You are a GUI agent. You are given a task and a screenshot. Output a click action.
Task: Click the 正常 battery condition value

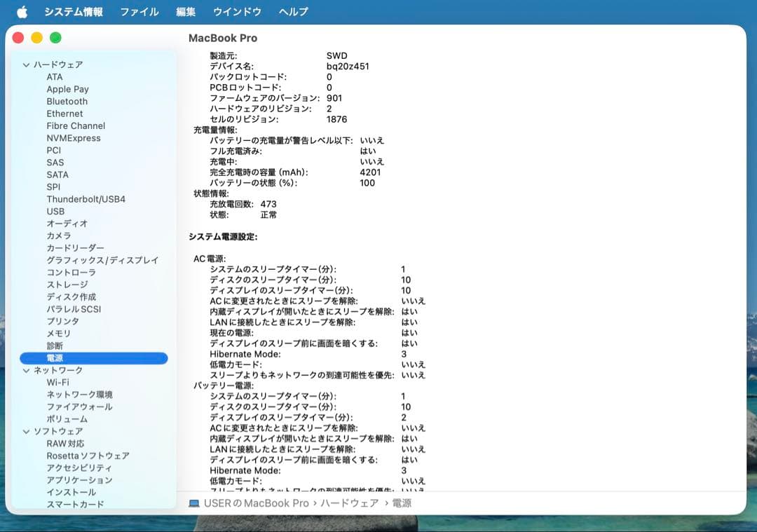click(268, 214)
